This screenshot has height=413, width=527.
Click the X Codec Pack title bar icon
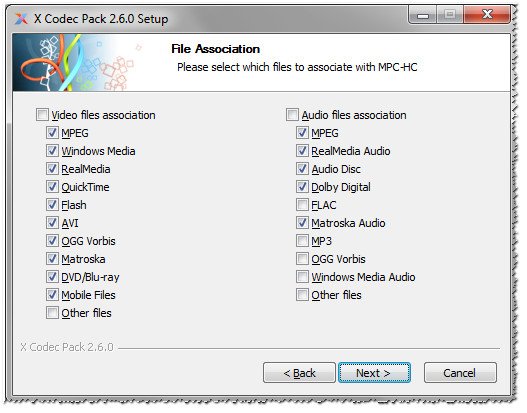pos(21,19)
